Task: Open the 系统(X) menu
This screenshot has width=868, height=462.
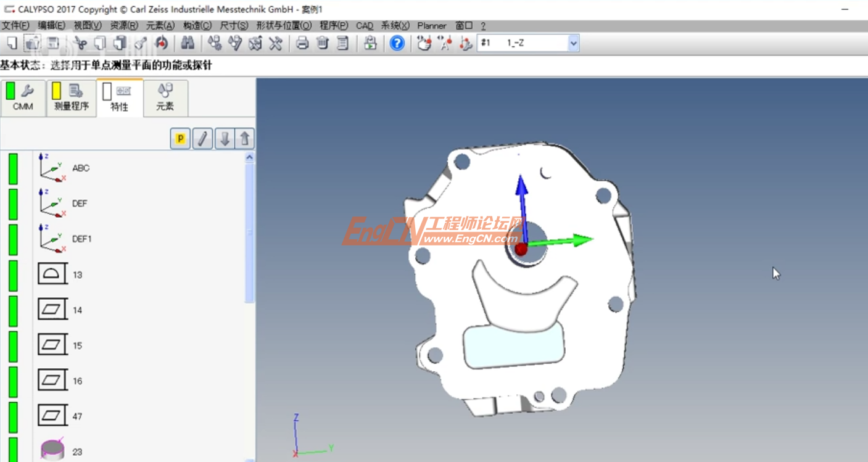Action: pyautogui.click(x=395, y=25)
